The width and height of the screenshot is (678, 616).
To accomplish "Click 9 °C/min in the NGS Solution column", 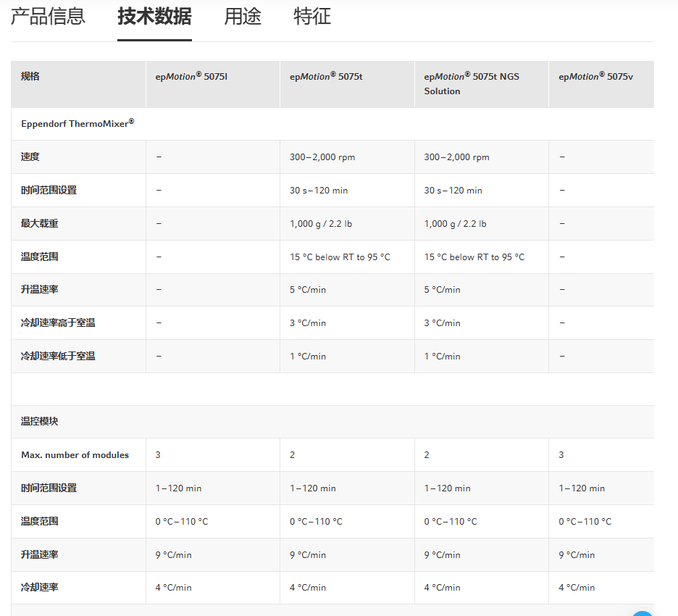I will point(443,554).
